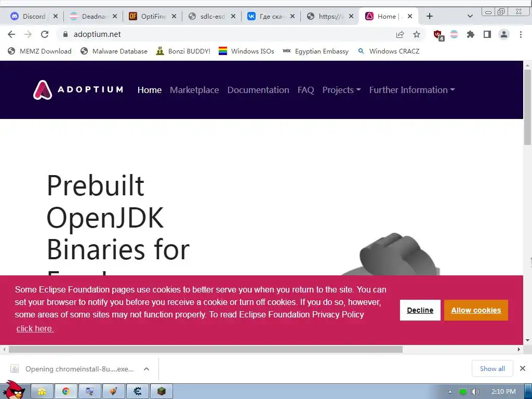Close the downloads bar
Image resolution: width=532 pixels, height=399 pixels.
pyautogui.click(x=523, y=368)
